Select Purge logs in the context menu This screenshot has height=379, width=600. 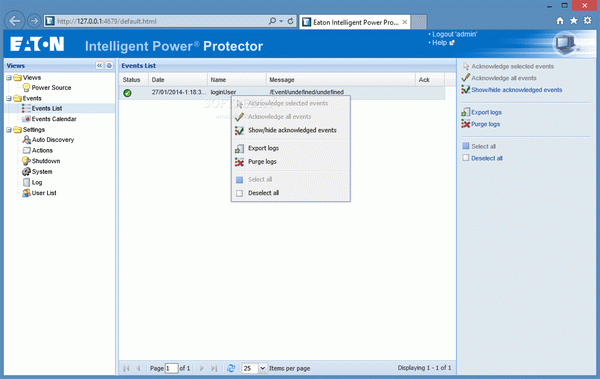click(x=262, y=162)
